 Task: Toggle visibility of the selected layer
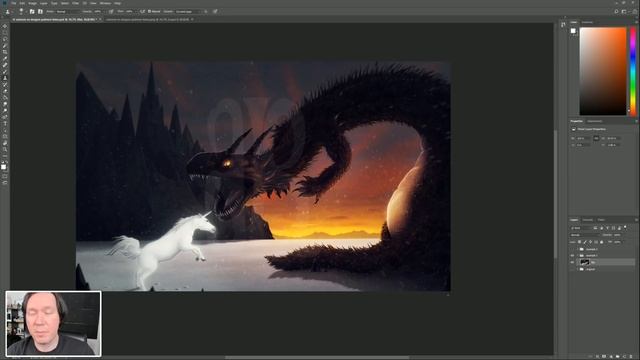click(x=572, y=262)
